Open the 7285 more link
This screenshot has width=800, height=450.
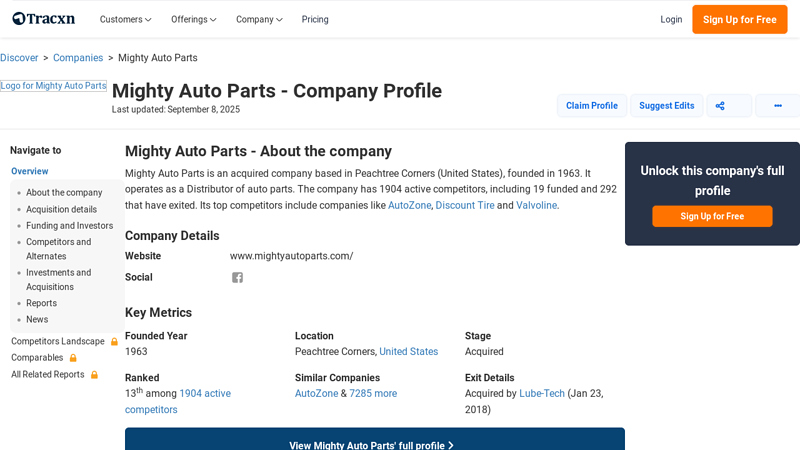click(373, 393)
